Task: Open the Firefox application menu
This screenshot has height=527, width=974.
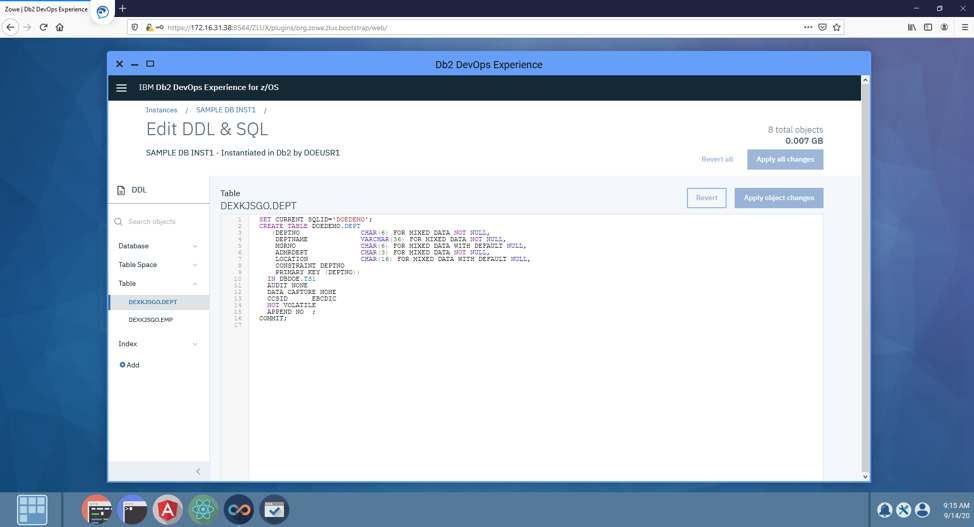Action: pos(965,27)
